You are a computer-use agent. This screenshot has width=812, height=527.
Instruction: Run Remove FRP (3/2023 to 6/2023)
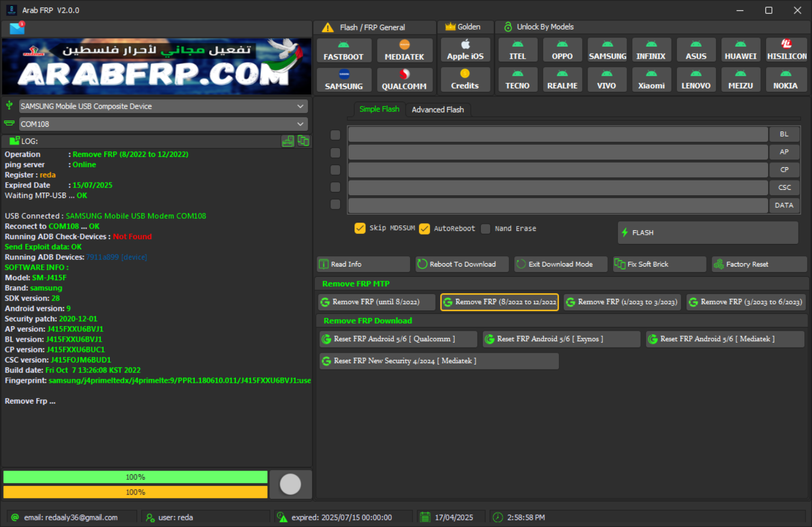tap(746, 302)
